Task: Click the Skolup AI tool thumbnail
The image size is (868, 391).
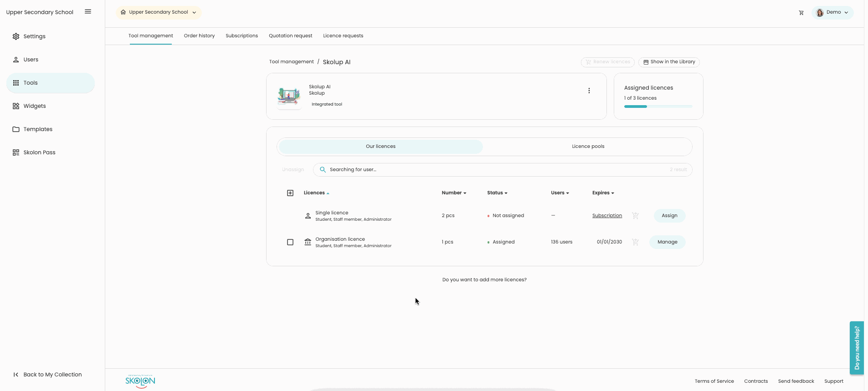Action: pos(289,96)
